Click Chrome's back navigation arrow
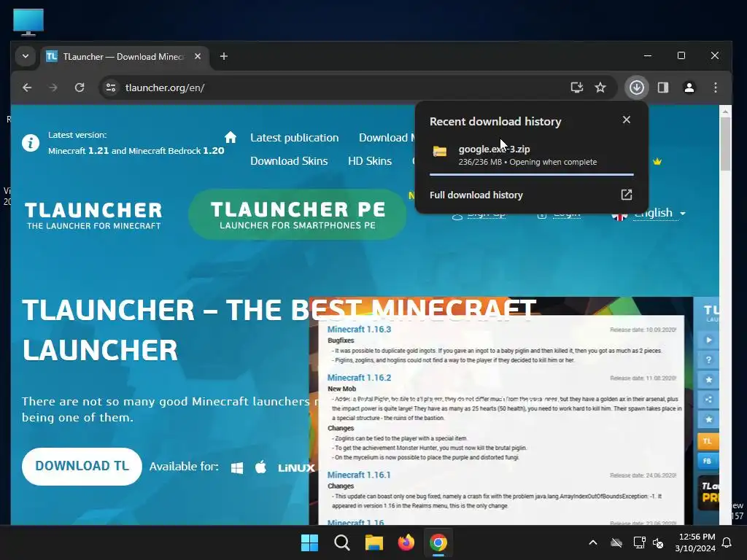This screenshot has width=747, height=560. (27, 87)
